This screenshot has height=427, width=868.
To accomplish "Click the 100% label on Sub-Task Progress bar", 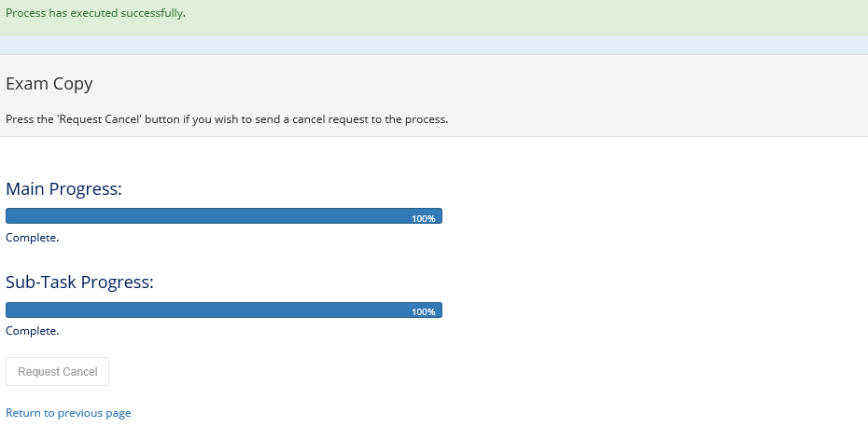I will 424,311.
